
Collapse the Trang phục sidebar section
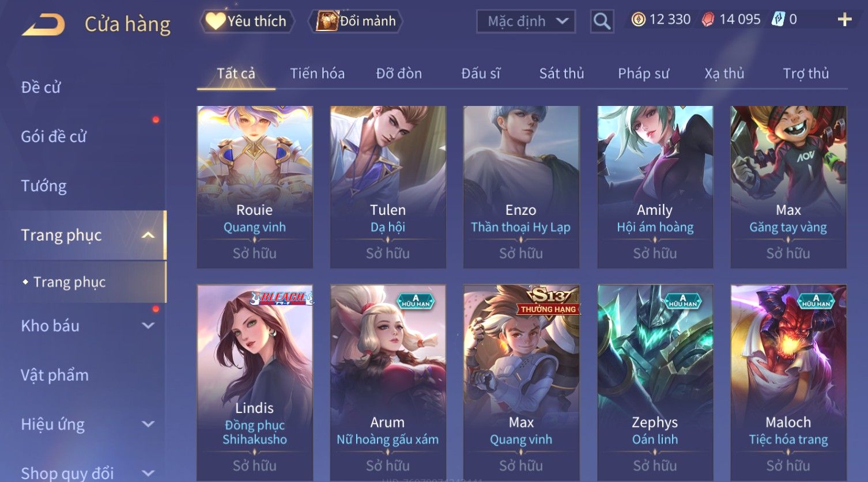[148, 235]
